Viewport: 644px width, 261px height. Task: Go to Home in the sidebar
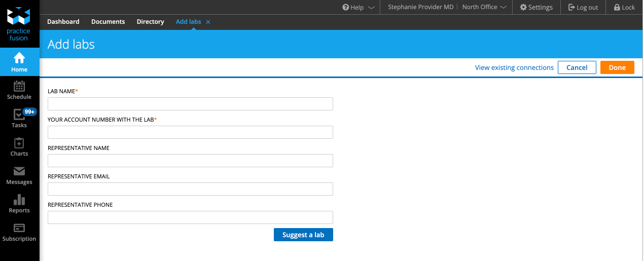click(19, 62)
